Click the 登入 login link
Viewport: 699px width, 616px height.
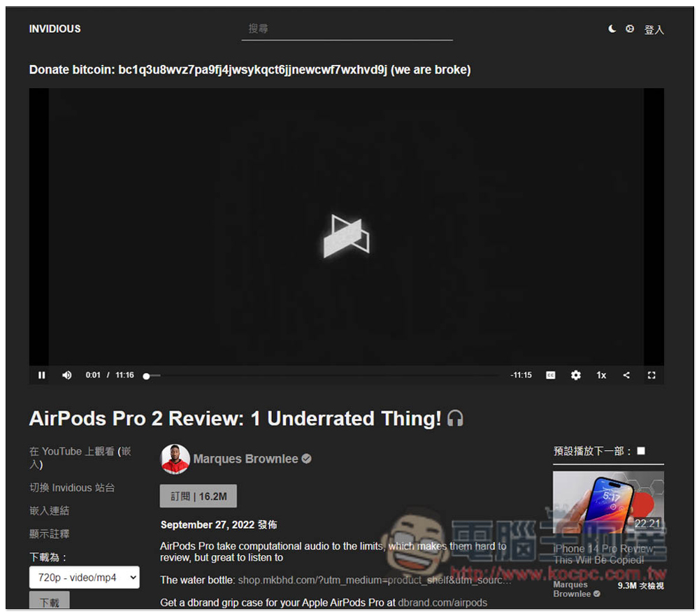pyautogui.click(x=654, y=29)
